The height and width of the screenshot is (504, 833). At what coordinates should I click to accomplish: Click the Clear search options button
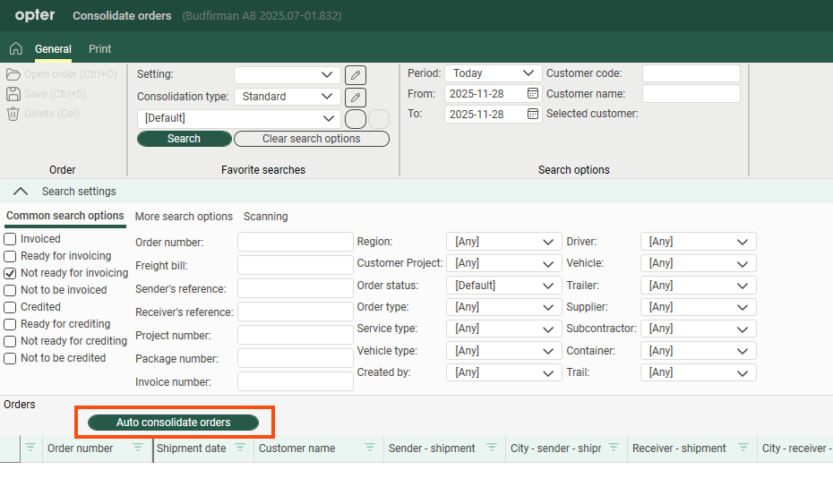(x=311, y=139)
